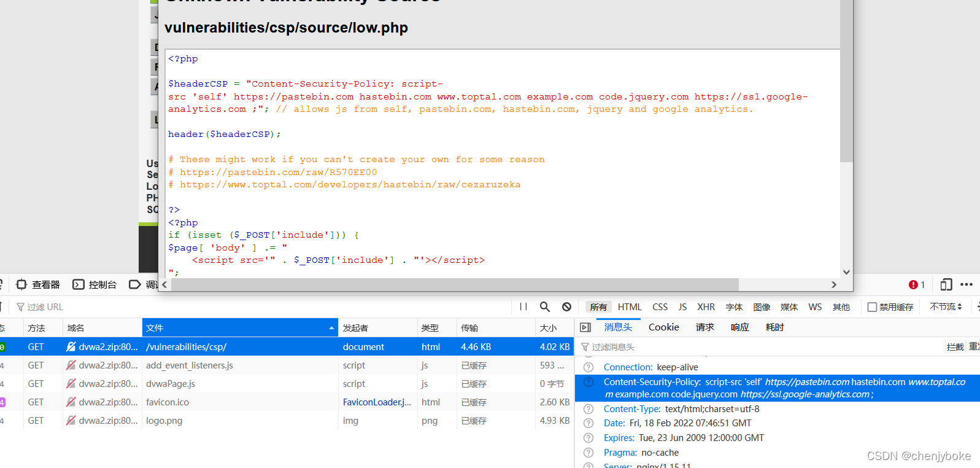
Task: Click the help icon beside Content-Type header
Action: 588,409
